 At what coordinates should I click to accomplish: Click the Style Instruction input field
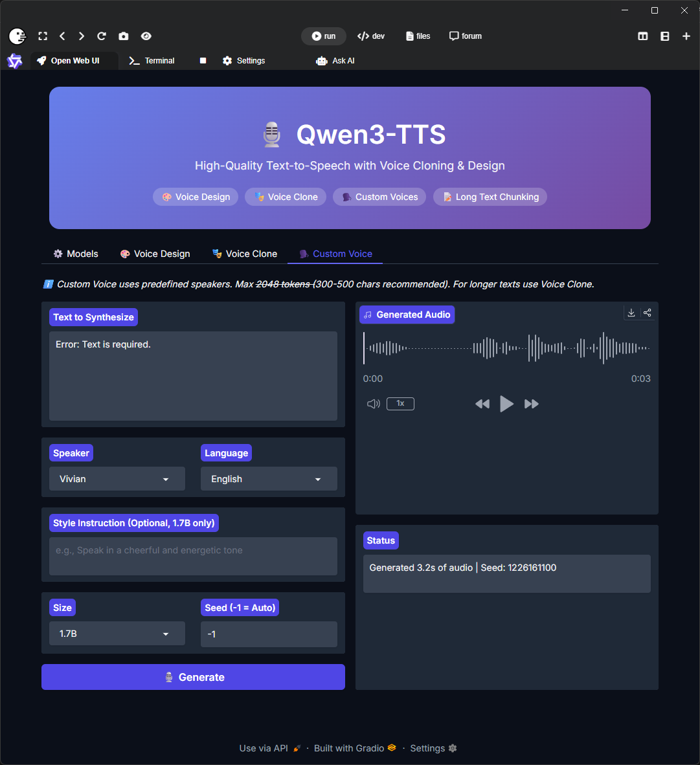(x=194, y=556)
